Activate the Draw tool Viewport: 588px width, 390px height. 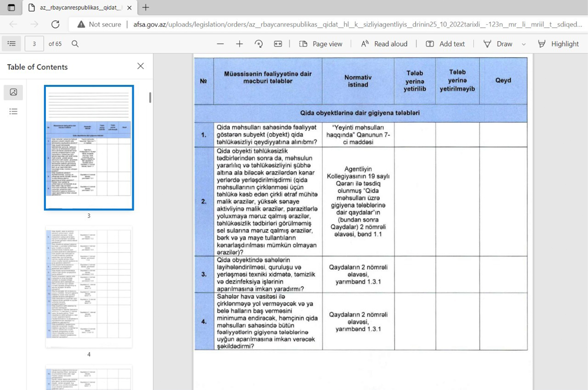pos(498,44)
